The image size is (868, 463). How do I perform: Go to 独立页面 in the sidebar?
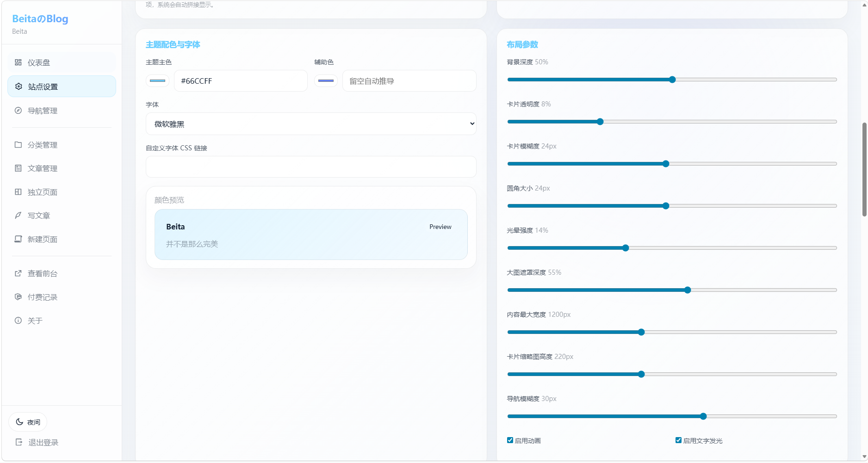click(x=43, y=192)
